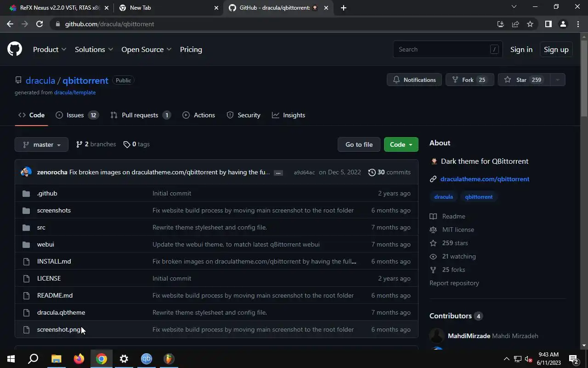Open FL Studio from taskbar
This screenshot has height=368, width=588.
point(169,359)
